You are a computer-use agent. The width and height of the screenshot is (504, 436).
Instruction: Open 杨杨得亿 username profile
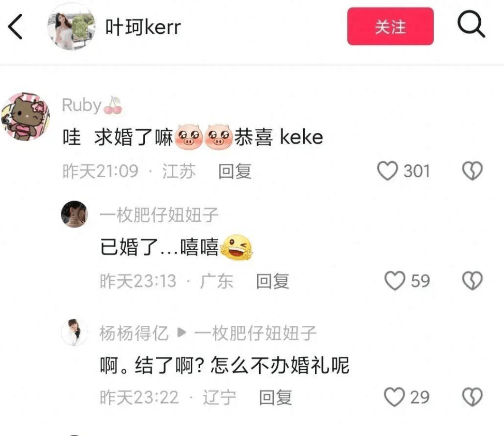click(x=134, y=333)
